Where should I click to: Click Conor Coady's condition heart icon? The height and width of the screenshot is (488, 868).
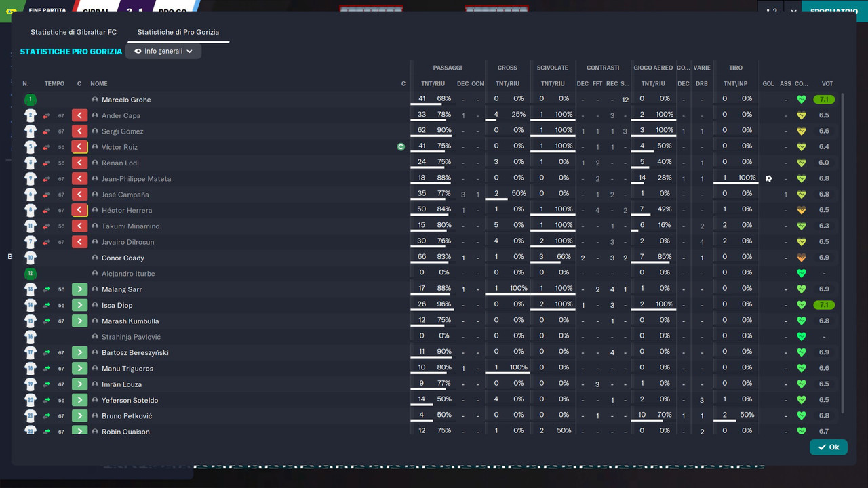pos(802,258)
